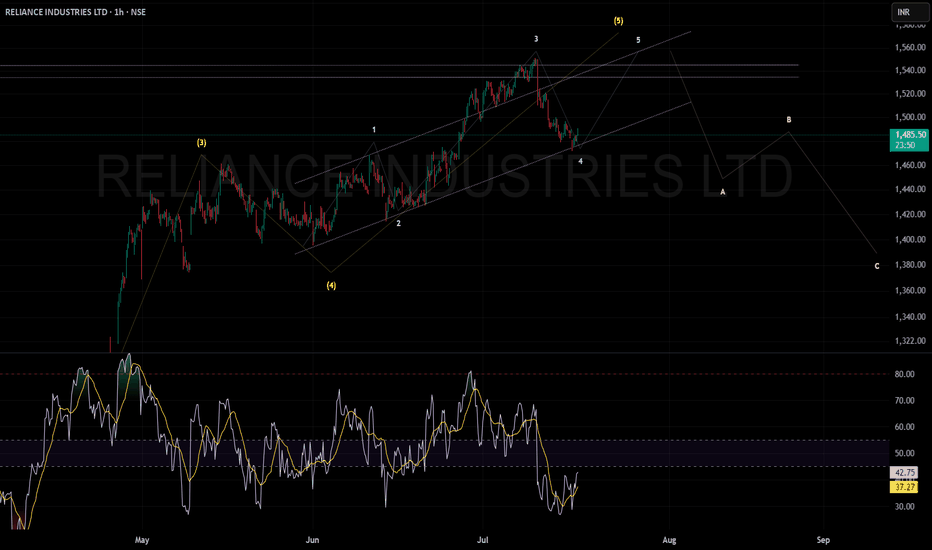Select the white wave 5 label

(x=638, y=40)
